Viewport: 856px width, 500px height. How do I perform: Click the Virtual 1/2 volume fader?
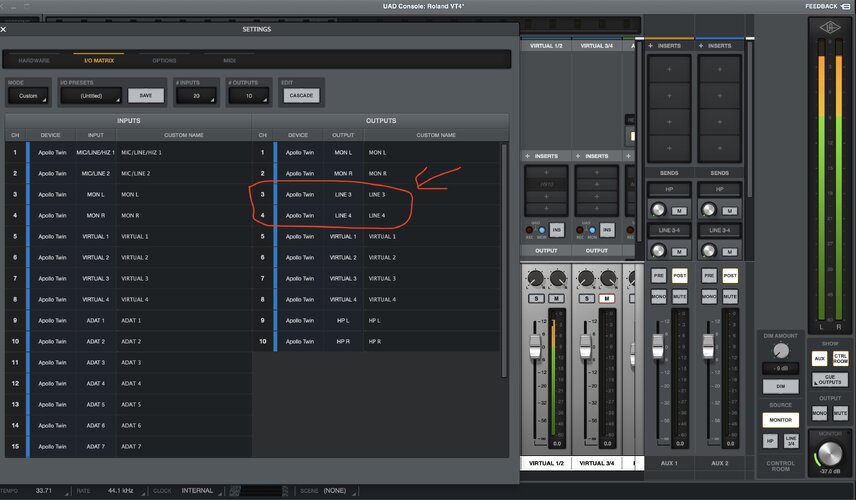point(535,347)
